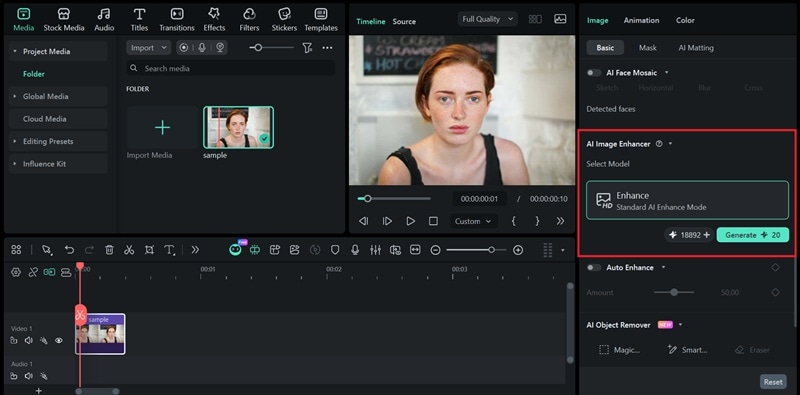Viewport: 800px width, 395px height.
Task: Click the Split scissors icon in toolbar
Action: coord(129,250)
